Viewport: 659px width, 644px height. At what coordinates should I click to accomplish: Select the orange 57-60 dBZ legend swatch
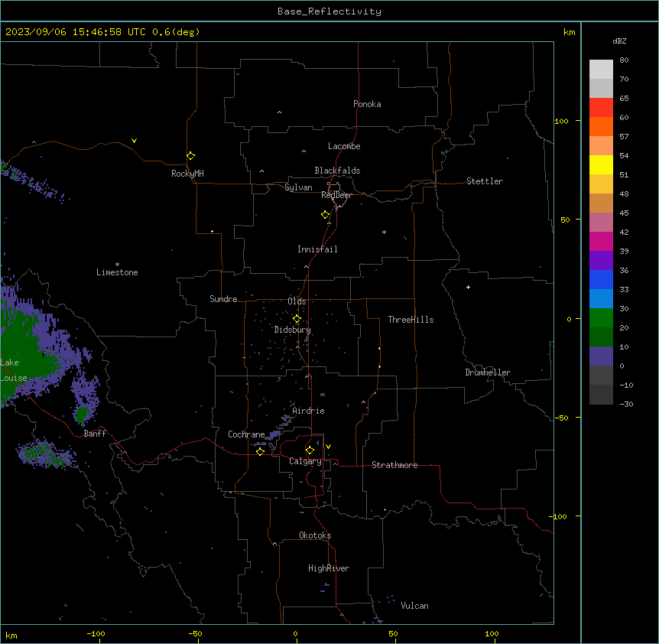pyautogui.click(x=601, y=126)
